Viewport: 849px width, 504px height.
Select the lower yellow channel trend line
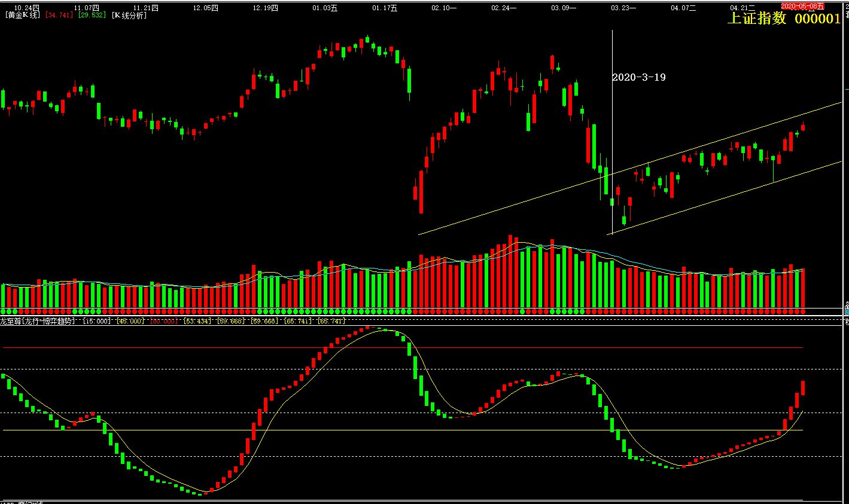coord(724,198)
